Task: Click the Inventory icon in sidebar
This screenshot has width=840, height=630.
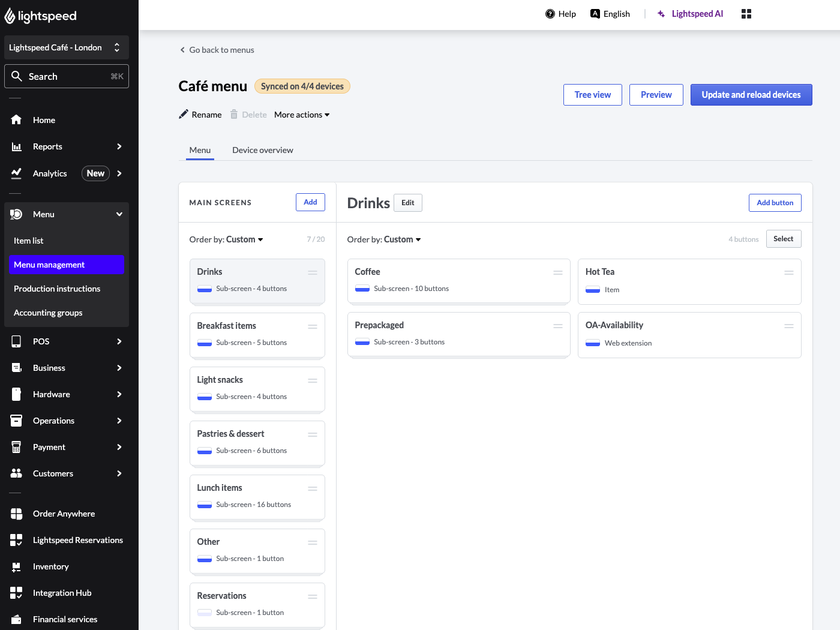Action: (x=16, y=566)
